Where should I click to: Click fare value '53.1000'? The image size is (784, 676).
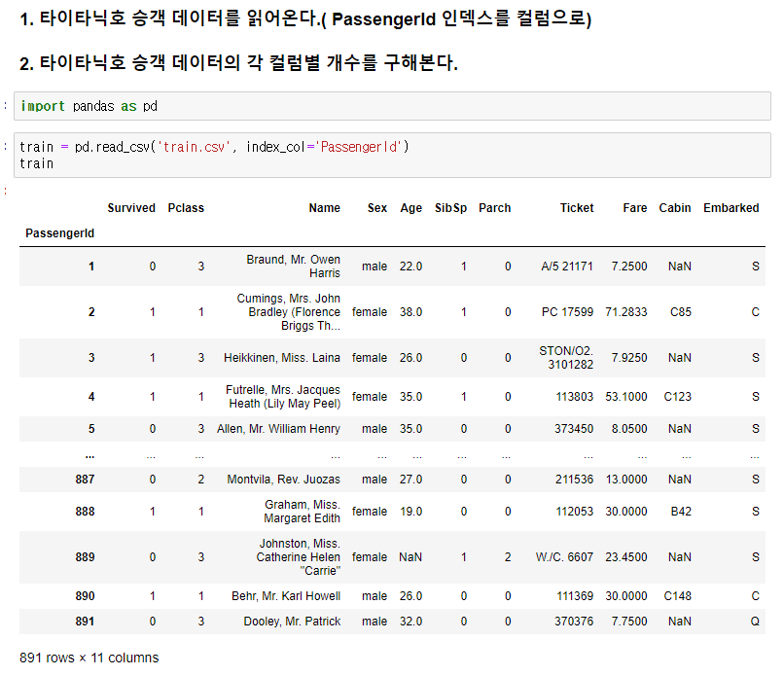(x=626, y=397)
